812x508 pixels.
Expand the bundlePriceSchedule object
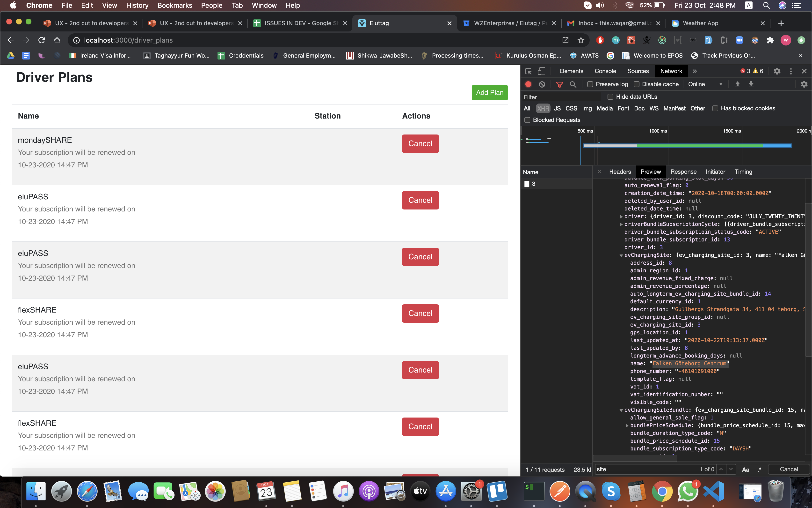pyautogui.click(x=627, y=426)
